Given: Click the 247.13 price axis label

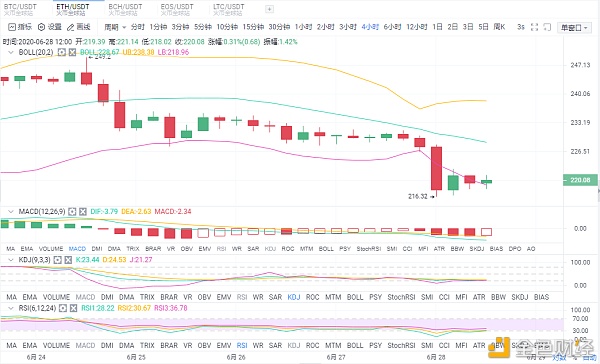Looking at the screenshot, I should [580, 65].
